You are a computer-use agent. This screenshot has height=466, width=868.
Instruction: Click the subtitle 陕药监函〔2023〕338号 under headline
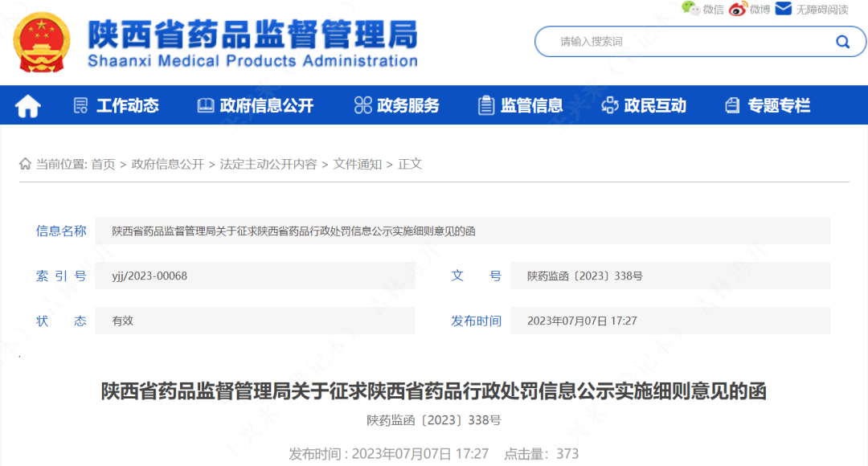point(433,420)
